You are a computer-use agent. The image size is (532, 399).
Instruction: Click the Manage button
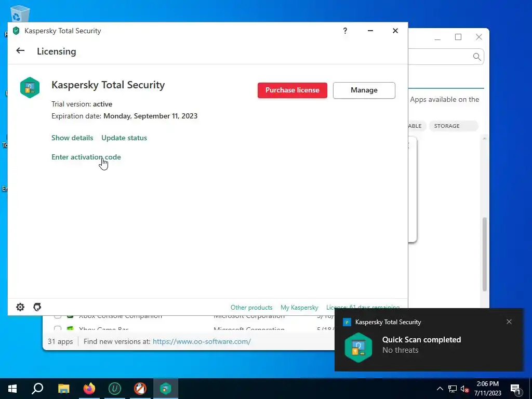(364, 90)
